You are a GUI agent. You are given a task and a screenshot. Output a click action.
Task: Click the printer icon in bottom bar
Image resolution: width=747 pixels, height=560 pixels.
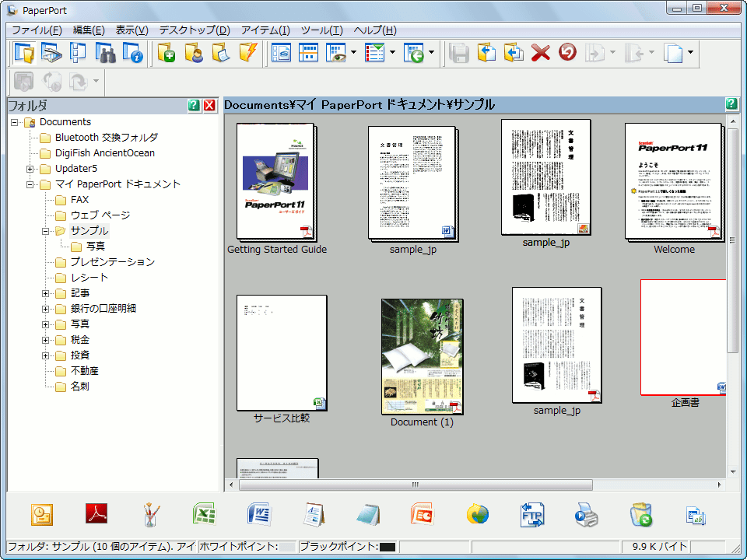[x=587, y=515]
